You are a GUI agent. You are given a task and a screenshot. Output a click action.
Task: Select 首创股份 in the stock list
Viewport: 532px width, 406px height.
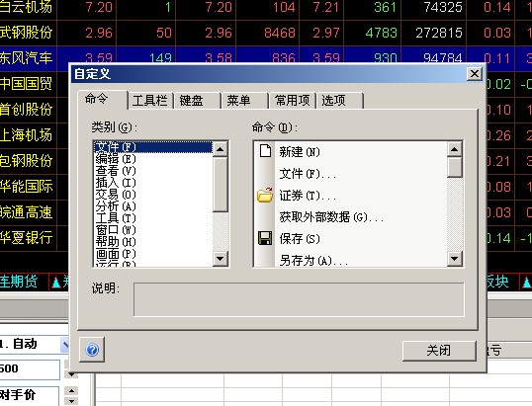tap(26, 109)
